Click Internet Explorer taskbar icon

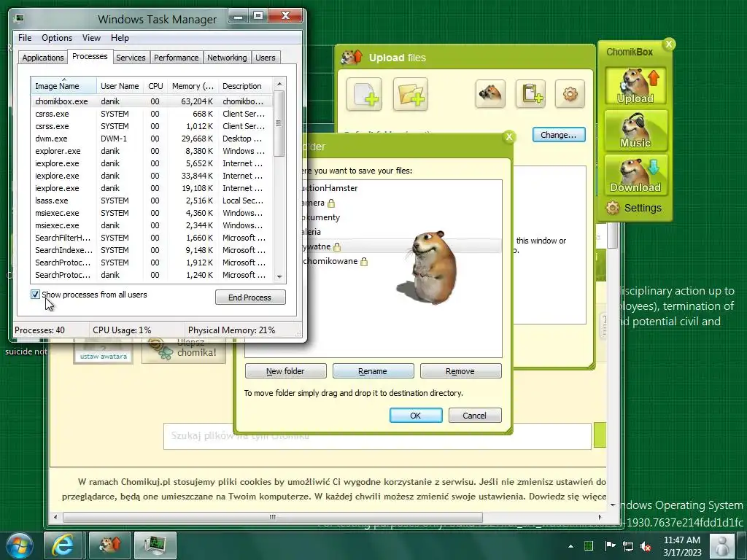63,545
